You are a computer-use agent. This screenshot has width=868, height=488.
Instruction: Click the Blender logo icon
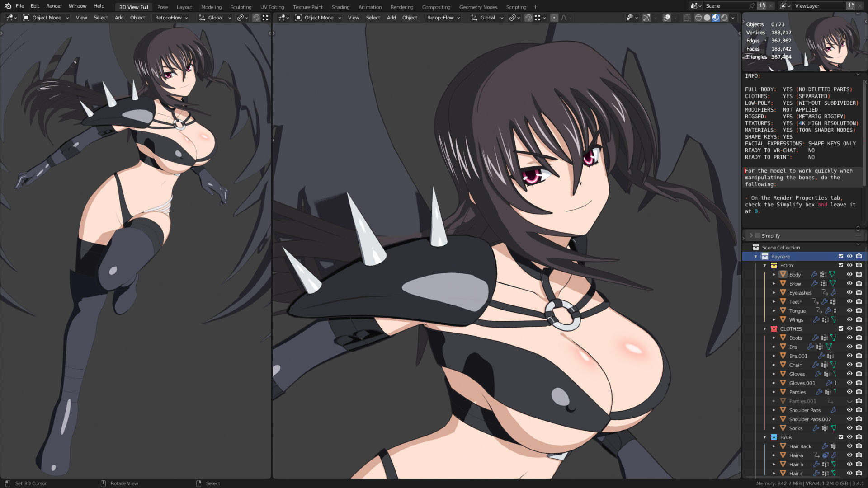point(8,6)
